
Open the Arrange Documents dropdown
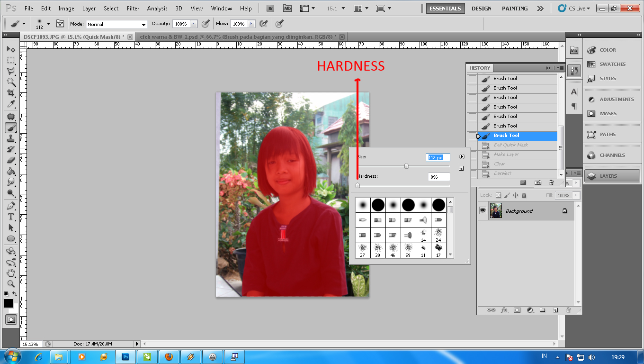tap(360, 8)
